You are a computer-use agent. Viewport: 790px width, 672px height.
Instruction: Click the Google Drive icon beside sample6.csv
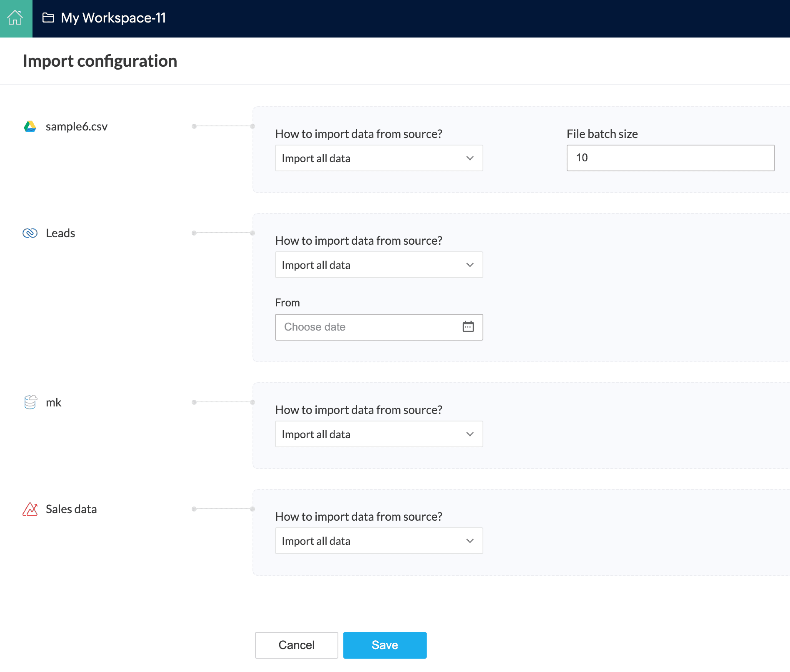coord(30,126)
